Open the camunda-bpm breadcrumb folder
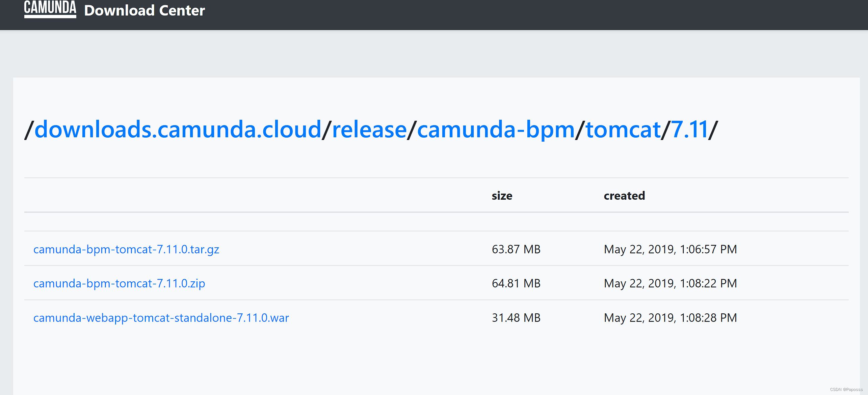 point(496,130)
